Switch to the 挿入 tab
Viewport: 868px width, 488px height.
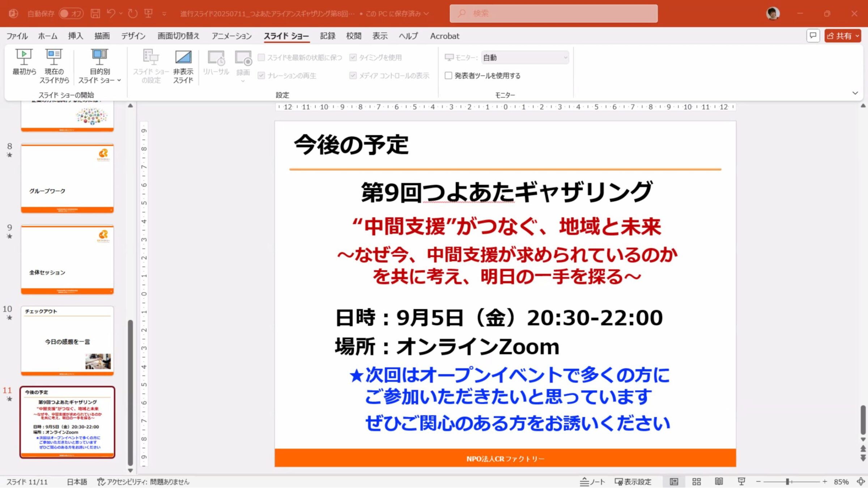76,36
